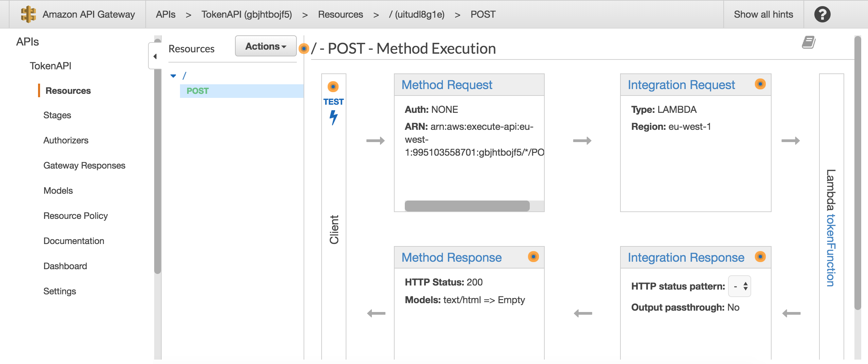Open the HTTP status pattern selector
Viewport: 868px width, 364px height.
740,286
